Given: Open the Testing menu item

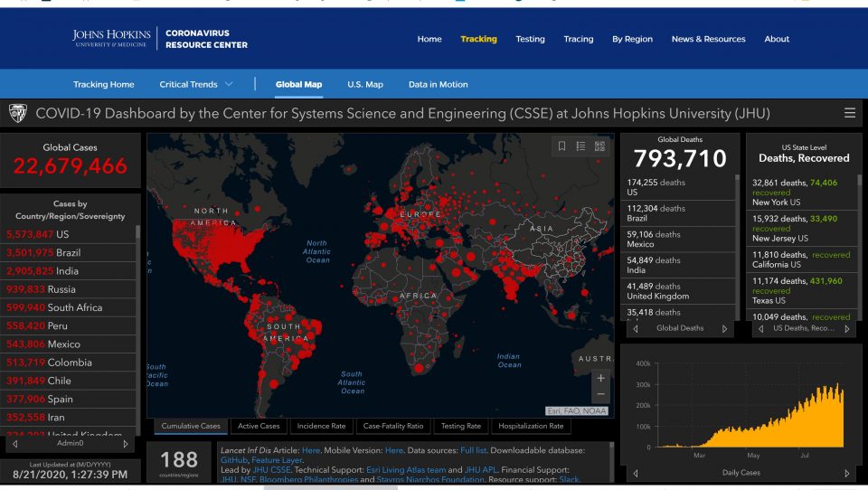Looking at the screenshot, I should [x=530, y=39].
